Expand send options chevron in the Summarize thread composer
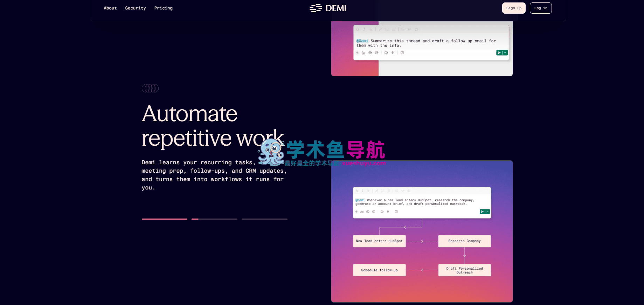Screen dimensions: 644x305 (x=505, y=53)
